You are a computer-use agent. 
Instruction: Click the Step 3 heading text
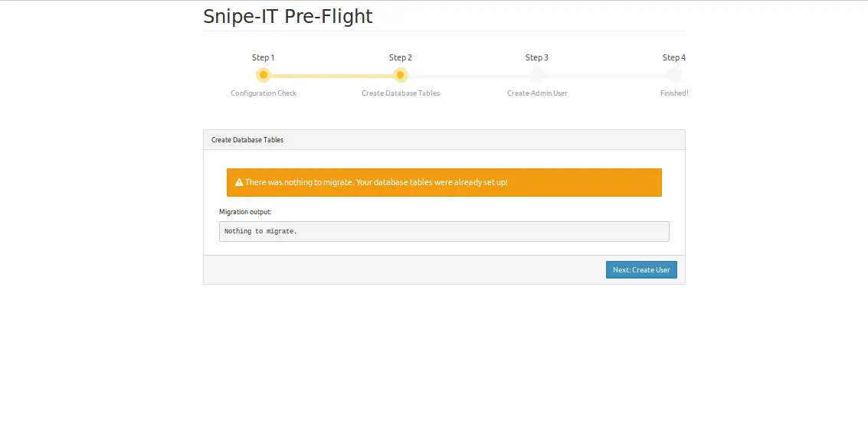point(537,57)
